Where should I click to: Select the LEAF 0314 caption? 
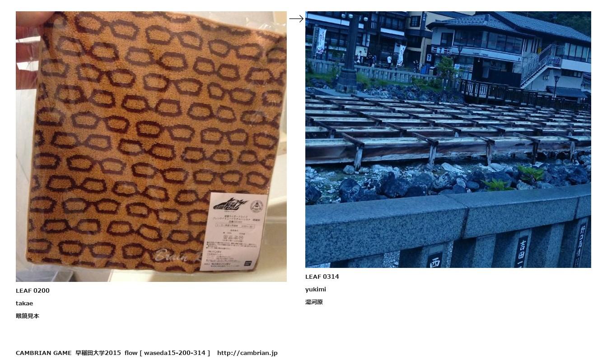tap(322, 276)
